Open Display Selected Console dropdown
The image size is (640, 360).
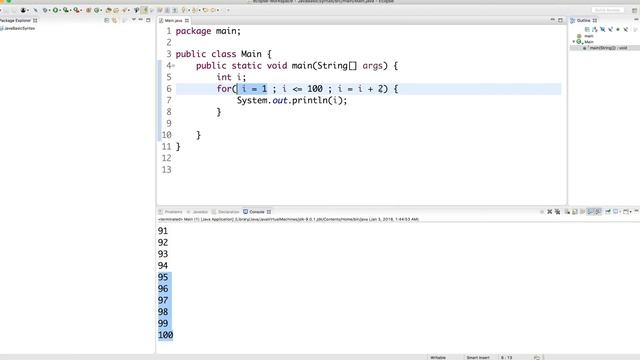620,211
